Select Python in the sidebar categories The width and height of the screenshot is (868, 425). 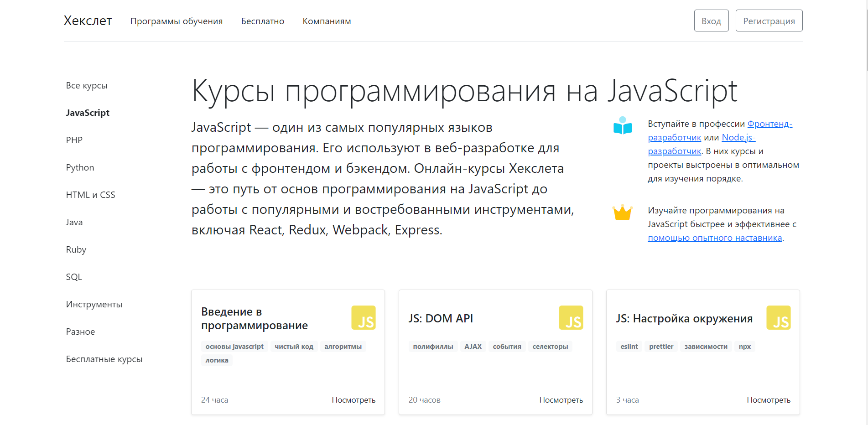point(80,167)
